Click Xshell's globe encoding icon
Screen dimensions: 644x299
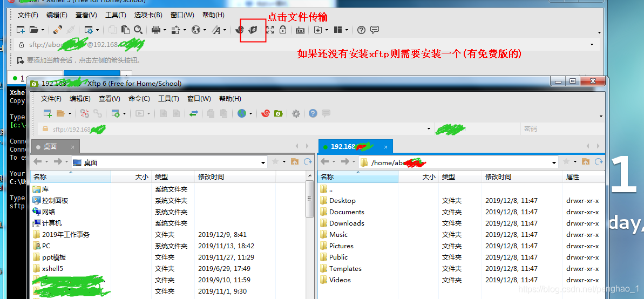coord(196,30)
